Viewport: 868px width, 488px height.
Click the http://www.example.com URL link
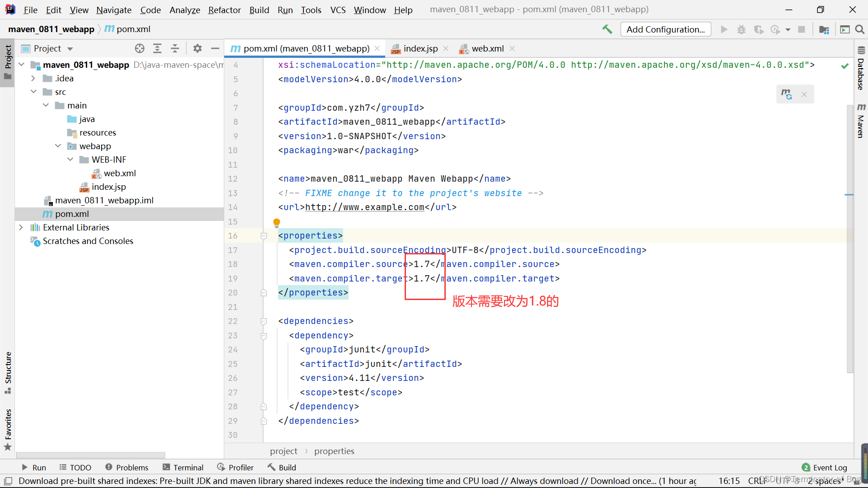[x=365, y=207]
